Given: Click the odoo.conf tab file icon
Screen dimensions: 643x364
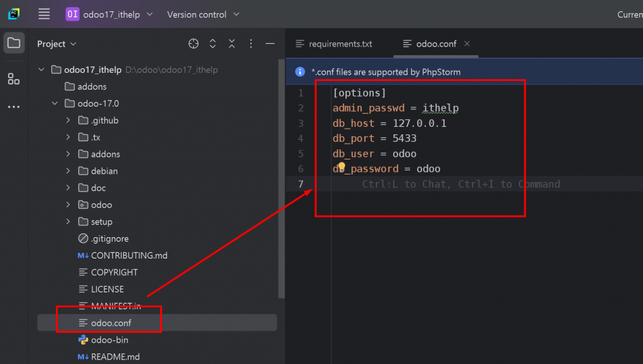Looking at the screenshot, I should click(x=407, y=43).
